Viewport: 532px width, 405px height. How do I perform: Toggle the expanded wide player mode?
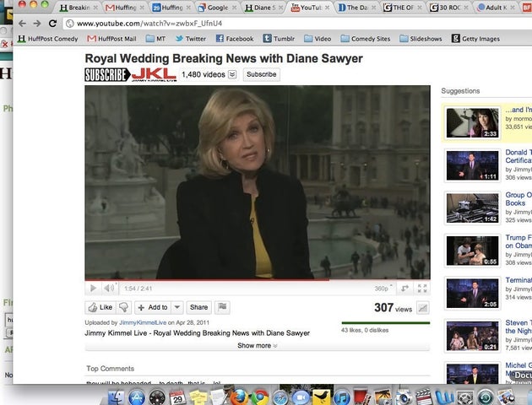(404, 289)
